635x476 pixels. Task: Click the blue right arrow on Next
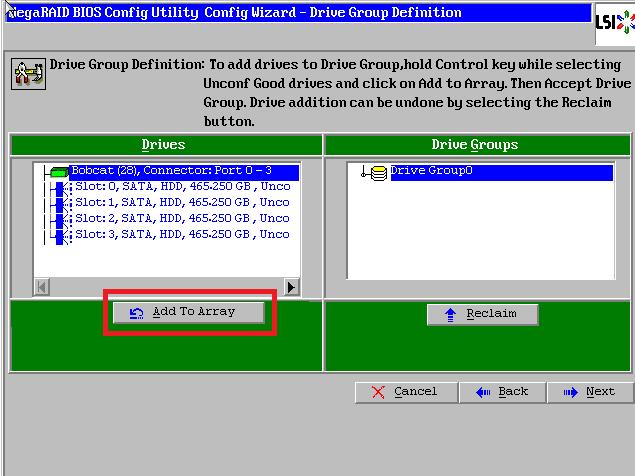[x=571, y=392]
